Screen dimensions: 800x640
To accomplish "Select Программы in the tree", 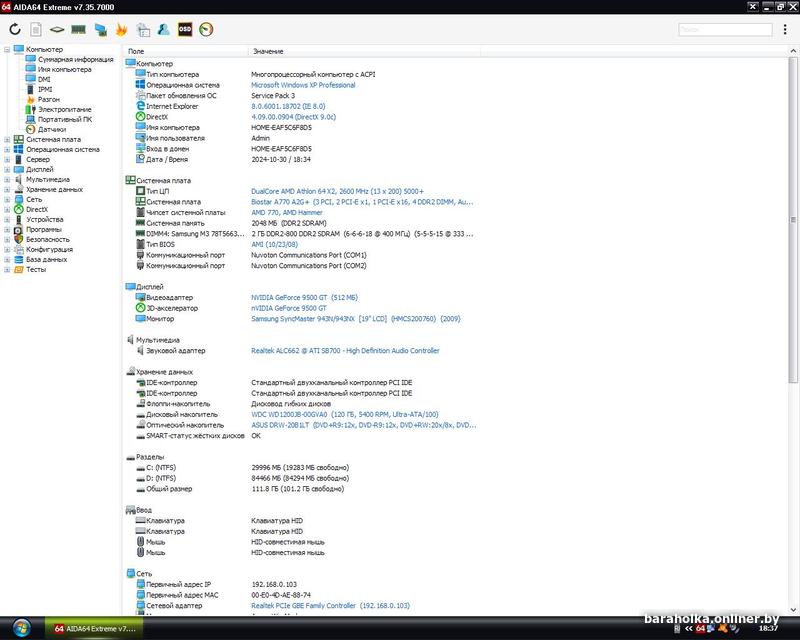I will point(43,230).
